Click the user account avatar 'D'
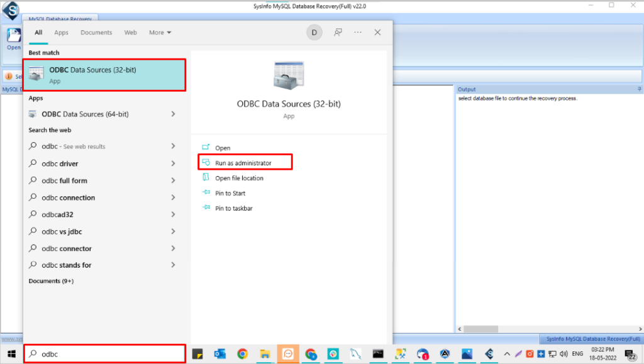Viewport: 644px width, 364px height. (314, 32)
